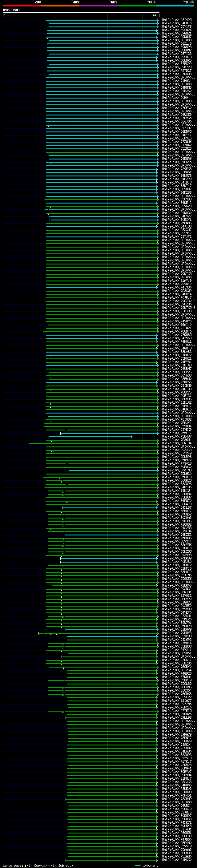Screen dimensions: 197x868
Task: Open hit UniRef100_B9N5P8
Action: 177,47
